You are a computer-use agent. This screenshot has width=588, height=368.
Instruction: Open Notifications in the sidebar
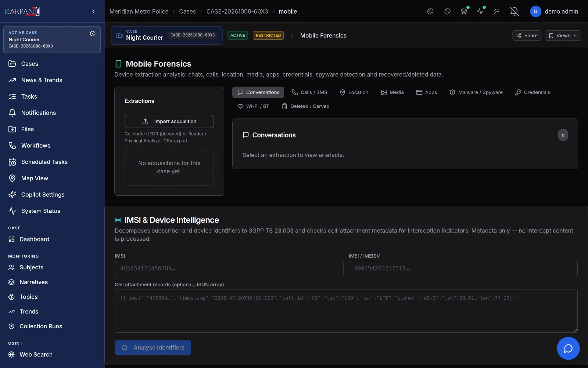(52, 113)
